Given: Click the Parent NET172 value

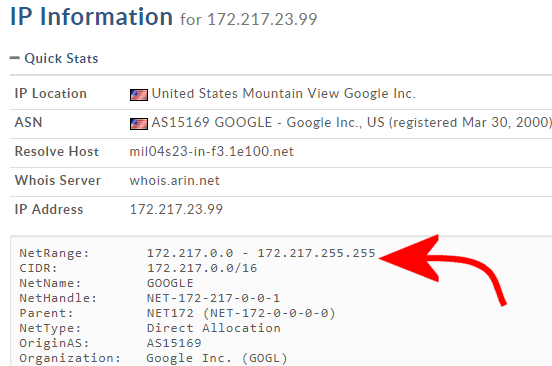Looking at the screenshot, I should pyautogui.click(x=170, y=313).
